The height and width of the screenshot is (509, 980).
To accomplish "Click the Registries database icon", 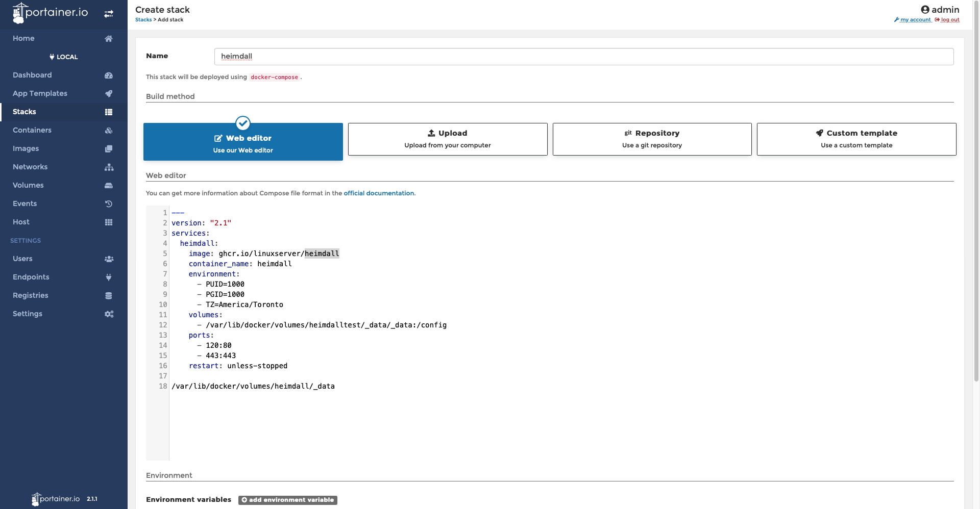I will pyautogui.click(x=109, y=296).
